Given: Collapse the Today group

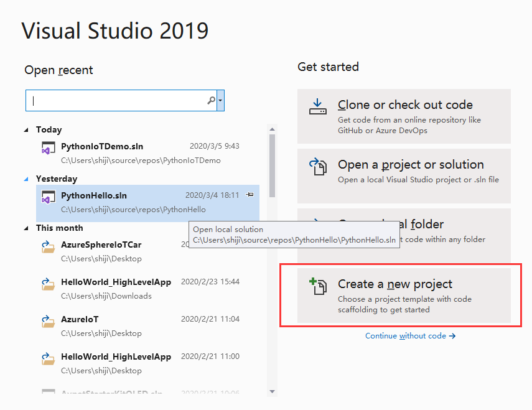Looking at the screenshot, I should click(x=27, y=130).
